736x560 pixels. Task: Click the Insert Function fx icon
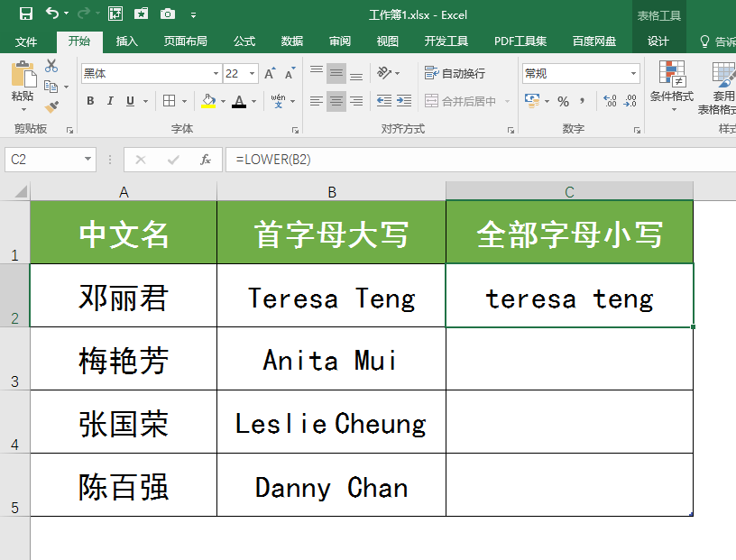tap(205, 160)
